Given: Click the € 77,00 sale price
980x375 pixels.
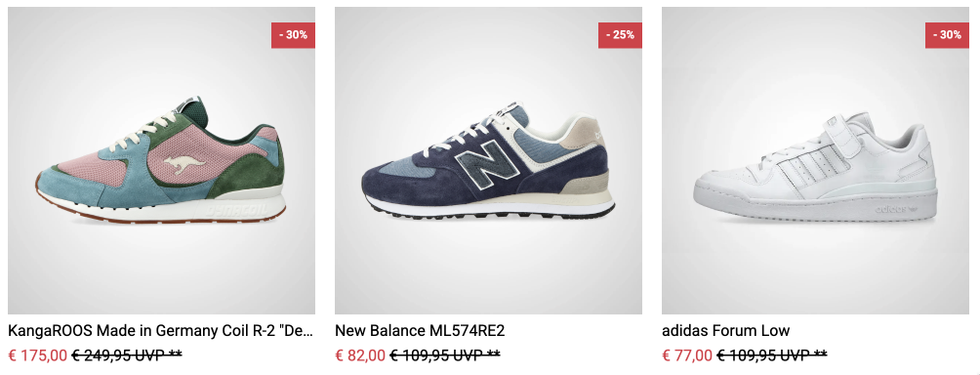Looking at the screenshot, I should tap(687, 355).
